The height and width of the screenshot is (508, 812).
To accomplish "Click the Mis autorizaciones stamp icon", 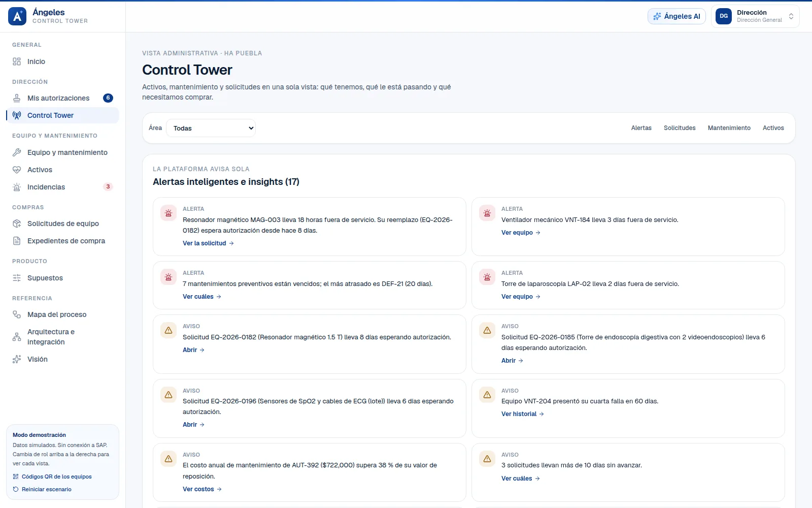I will pyautogui.click(x=17, y=98).
